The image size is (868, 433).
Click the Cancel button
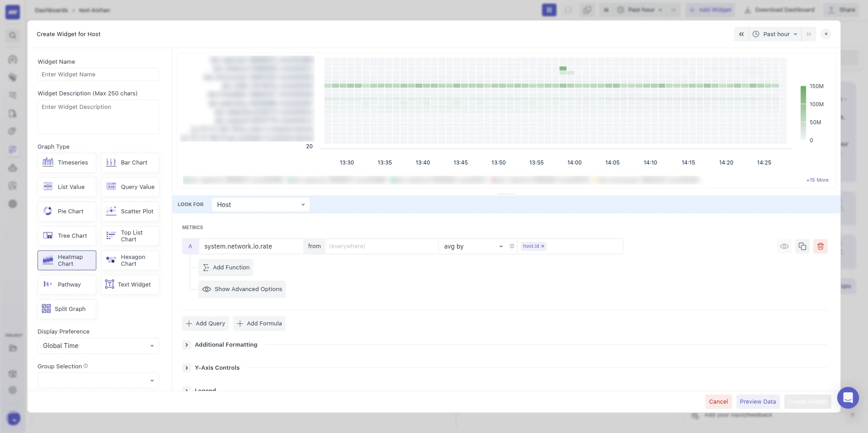pos(718,402)
